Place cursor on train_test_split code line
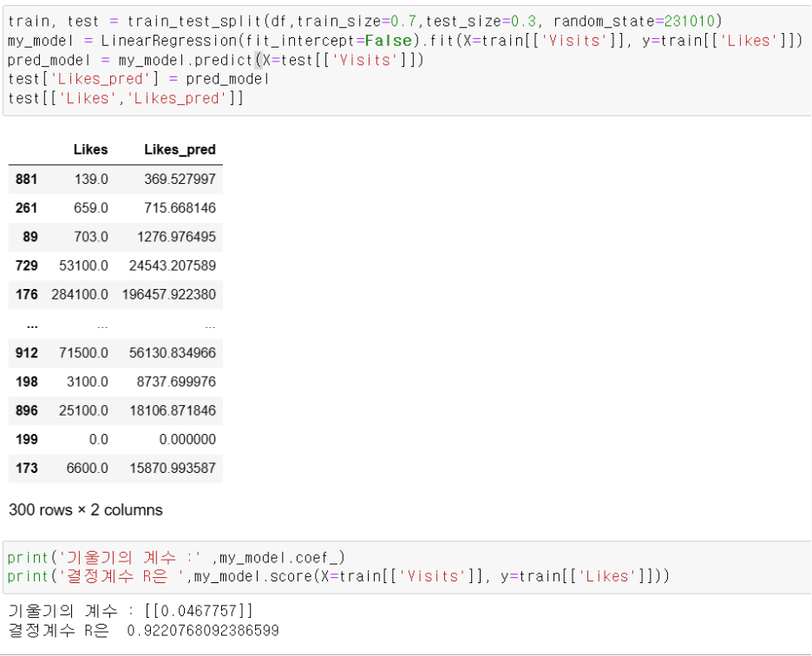The width and height of the screenshot is (812, 656). [364, 21]
